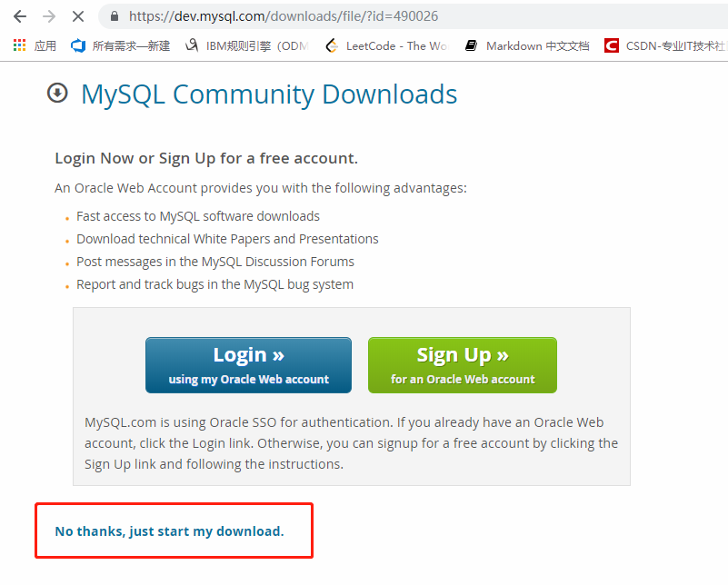Click the browser Back navigation arrow
Viewport: 728px width, 585px height.
click(20, 15)
